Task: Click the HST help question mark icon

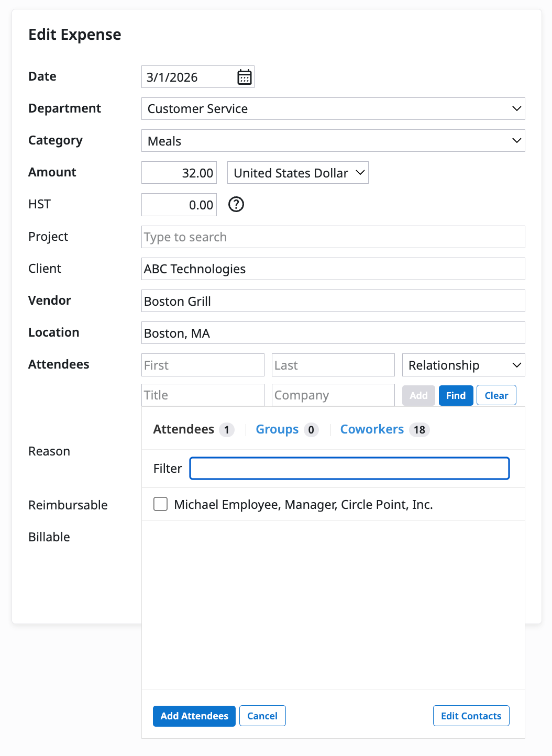Action: (x=236, y=204)
